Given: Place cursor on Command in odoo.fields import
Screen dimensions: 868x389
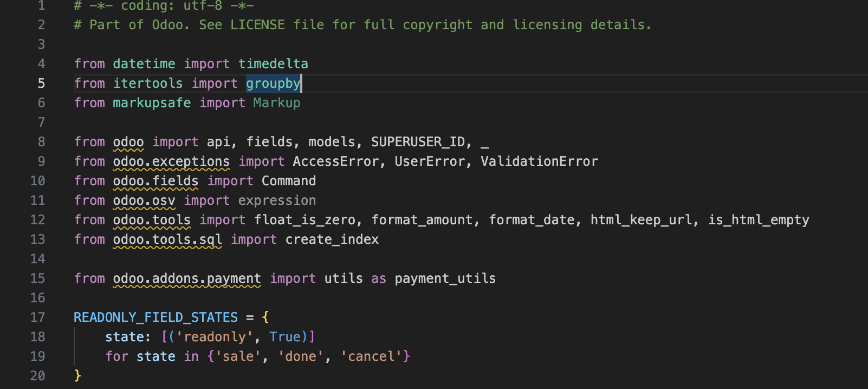Looking at the screenshot, I should [x=288, y=181].
